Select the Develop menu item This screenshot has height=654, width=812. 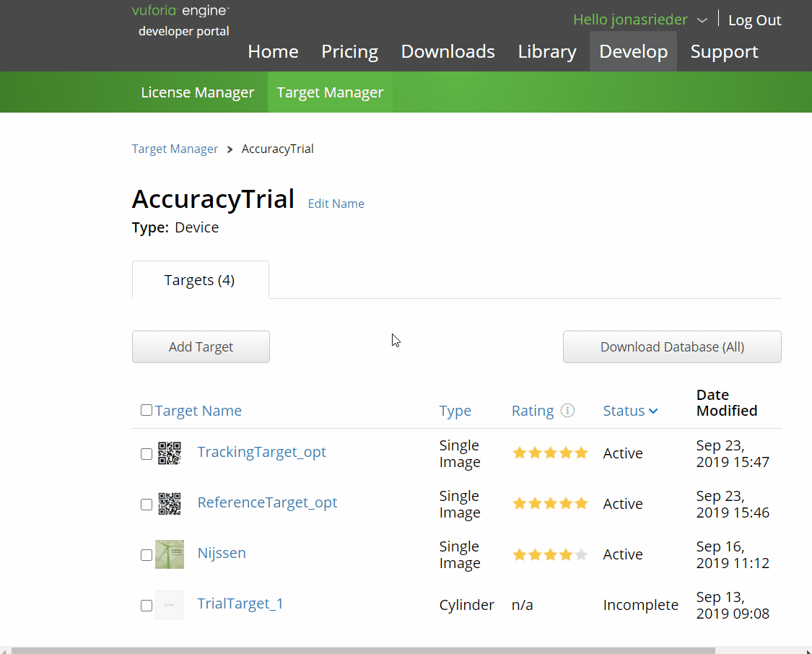pyautogui.click(x=633, y=51)
